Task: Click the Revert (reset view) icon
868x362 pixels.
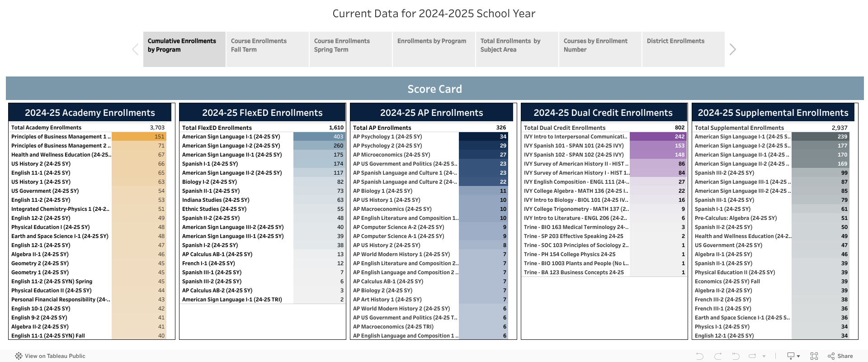Action: point(736,356)
